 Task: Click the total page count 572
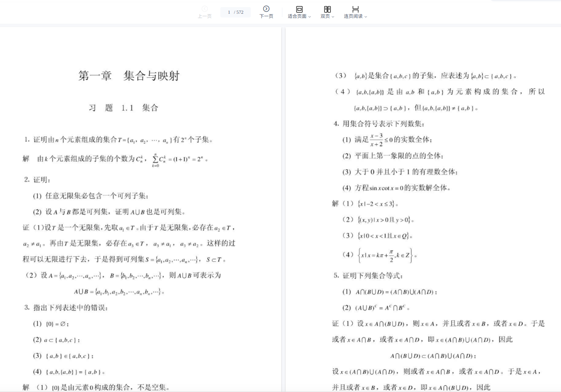(240, 12)
